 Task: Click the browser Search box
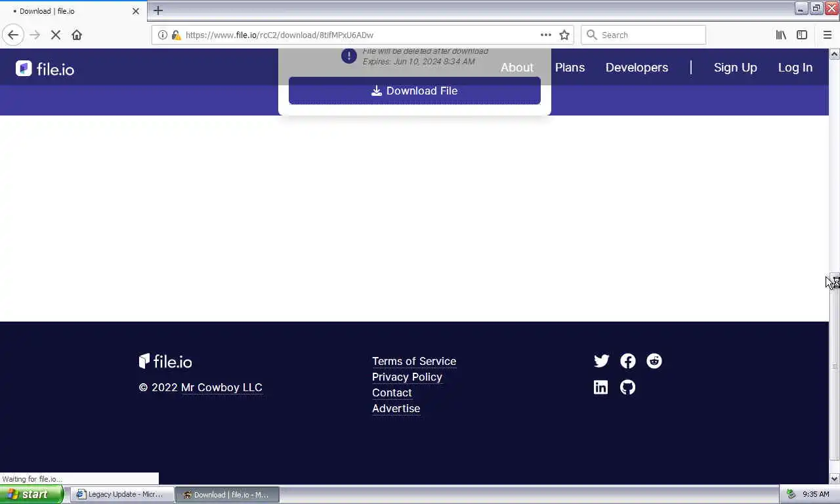[x=643, y=35]
